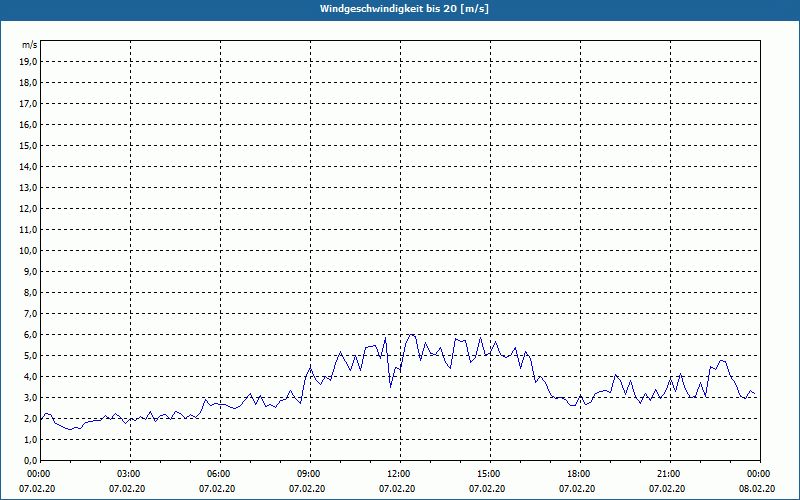The height and width of the screenshot is (500, 800).
Task: Select the 7,0 y-axis value
Action: (x=30, y=314)
